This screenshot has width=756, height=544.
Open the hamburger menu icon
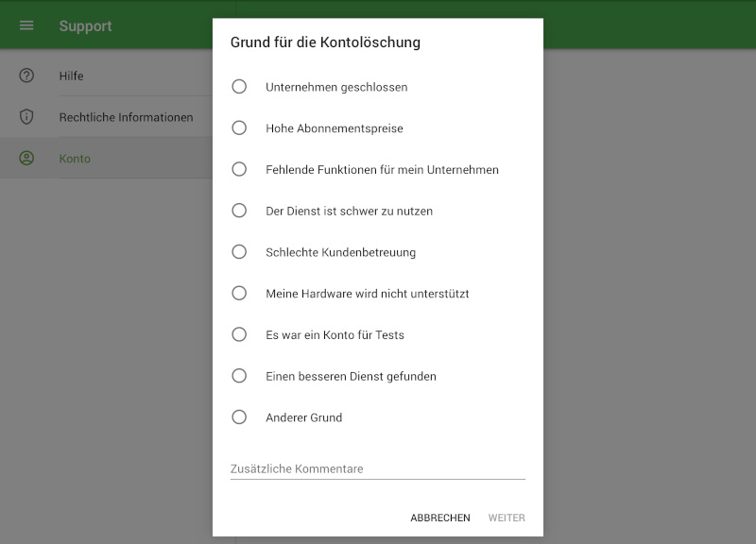26,25
